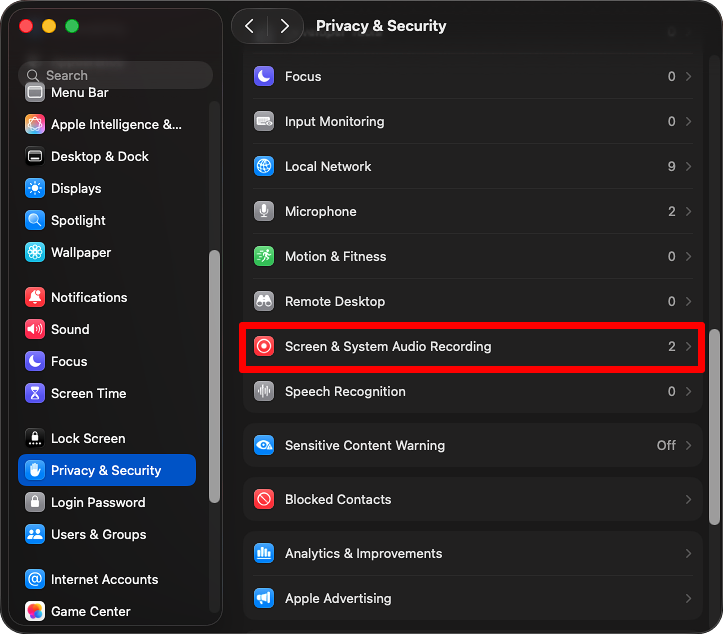Open Analytics & Improvements settings
The height and width of the screenshot is (634, 723).
(x=473, y=553)
